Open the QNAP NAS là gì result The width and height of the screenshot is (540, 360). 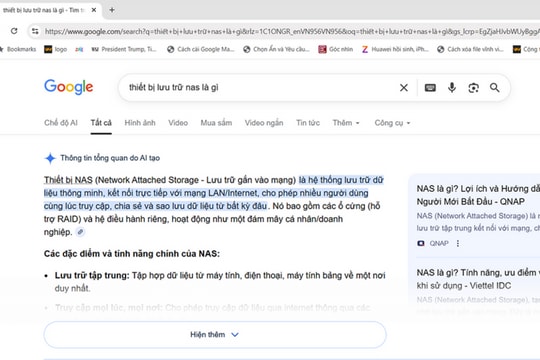click(x=478, y=195)
